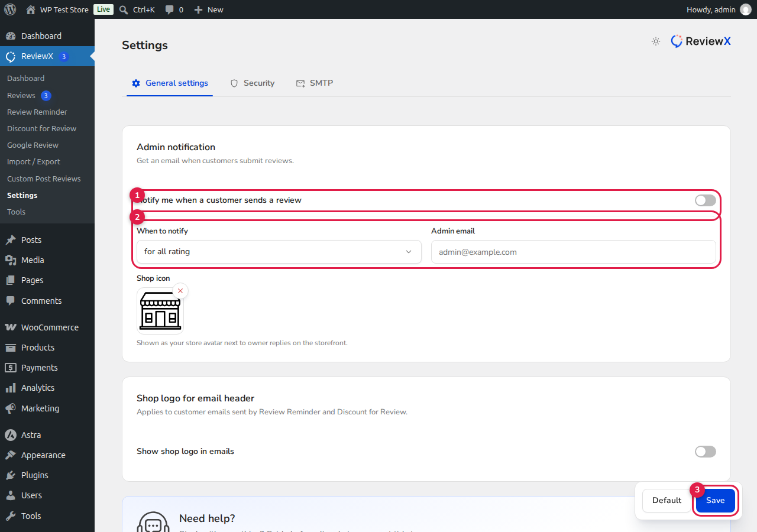Open ReviewX Tools submenu item
Image resolution: width=757 pixels, height=532 pixels.
point(47,212)
